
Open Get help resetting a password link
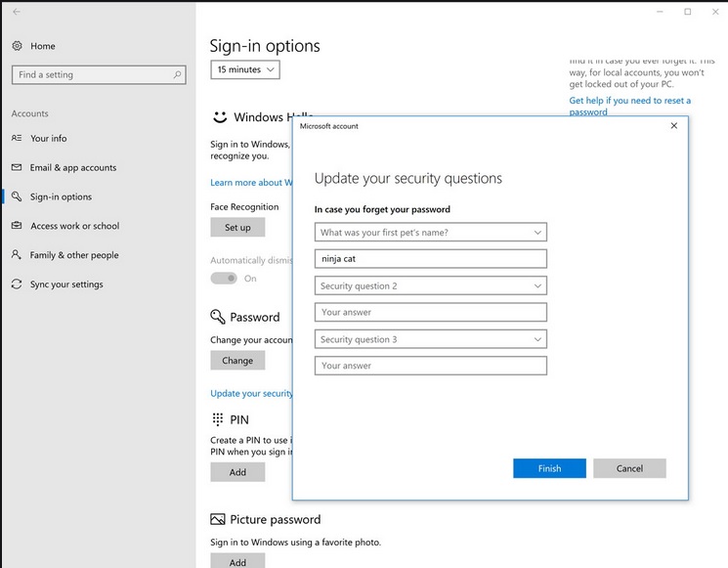(629, 106)
